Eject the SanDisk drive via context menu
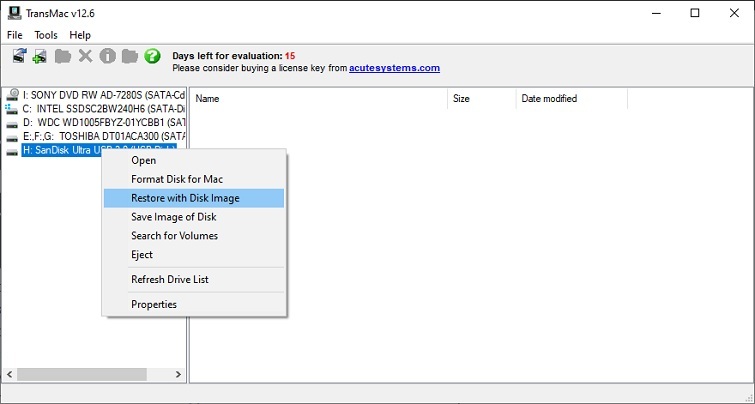The width and height of the screenshot is (755, 404). (143, 255)
